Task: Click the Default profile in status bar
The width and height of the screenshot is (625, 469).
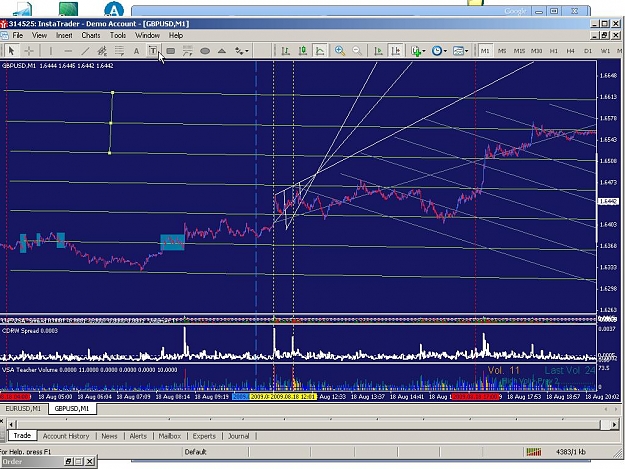Action: (195, 452)
